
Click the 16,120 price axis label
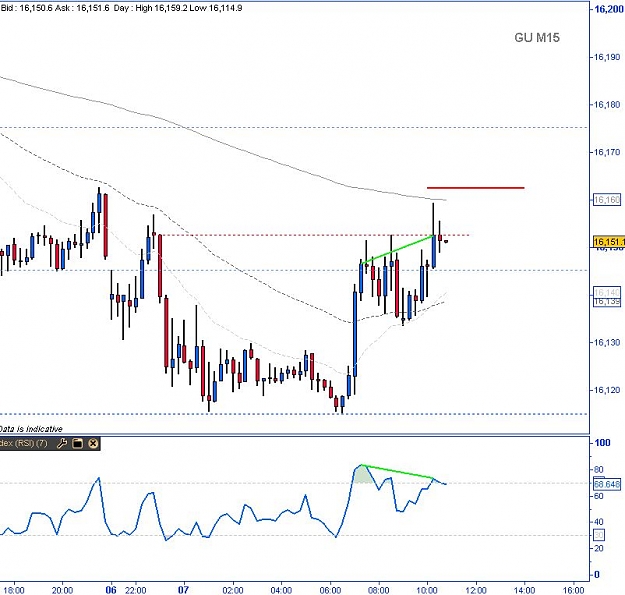[x=607, y=390]
